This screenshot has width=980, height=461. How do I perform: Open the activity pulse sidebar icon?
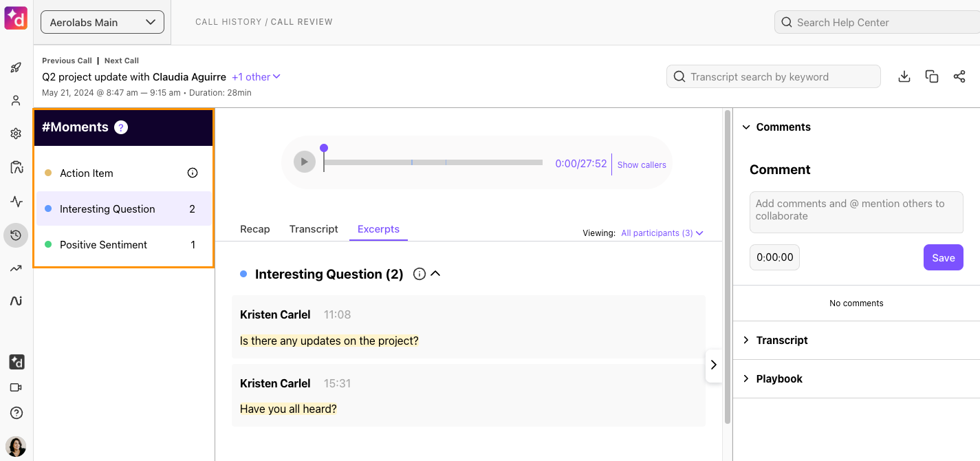(17, 202)
